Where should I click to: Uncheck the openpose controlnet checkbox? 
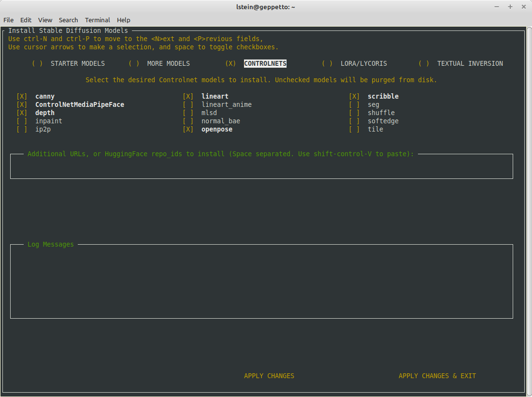click(188, 129)
